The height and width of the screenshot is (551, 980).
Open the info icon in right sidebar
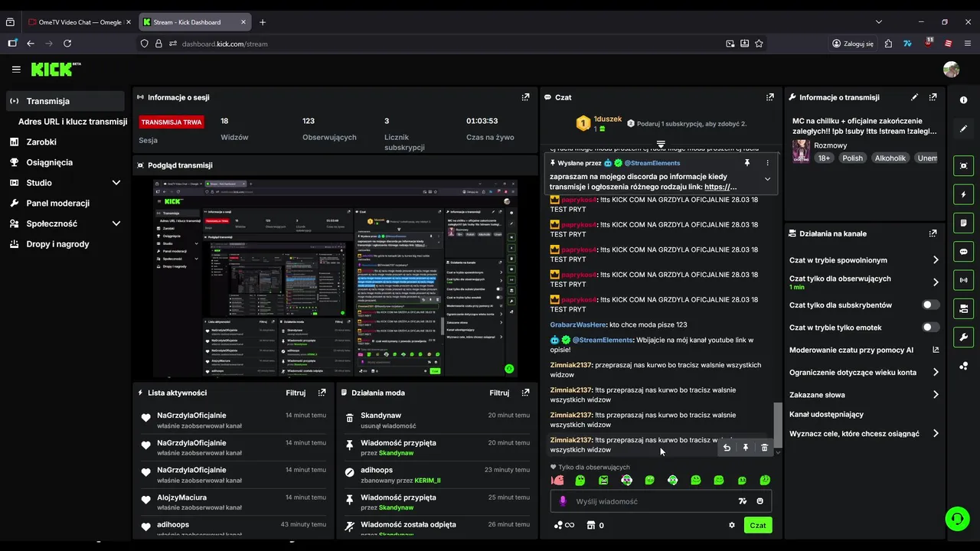(963, 100)
